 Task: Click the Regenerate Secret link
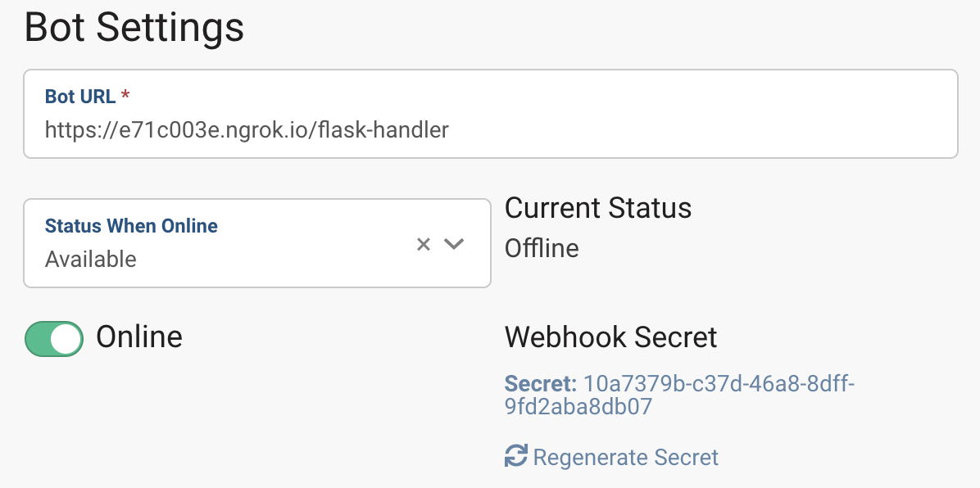click(x=624, y=456)
